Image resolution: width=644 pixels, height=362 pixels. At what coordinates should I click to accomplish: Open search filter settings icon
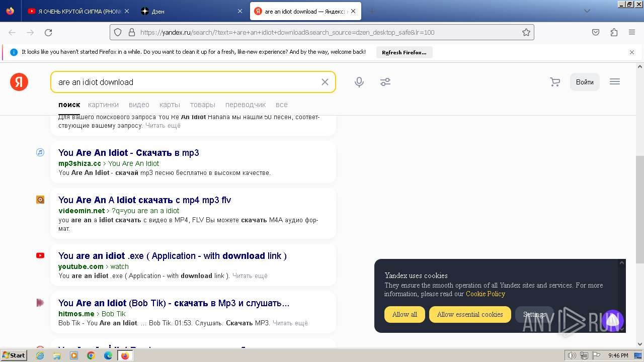(x=385, y=82)
